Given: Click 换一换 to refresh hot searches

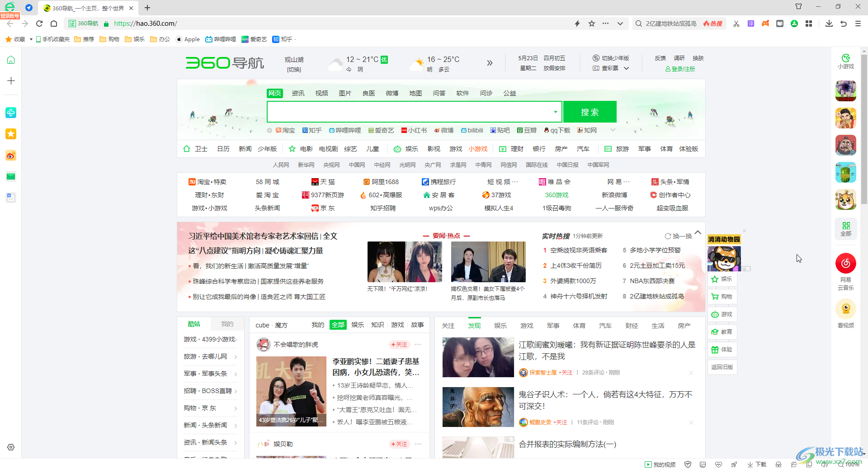Looking at the screenshot, I should click(x=678, y=236).
